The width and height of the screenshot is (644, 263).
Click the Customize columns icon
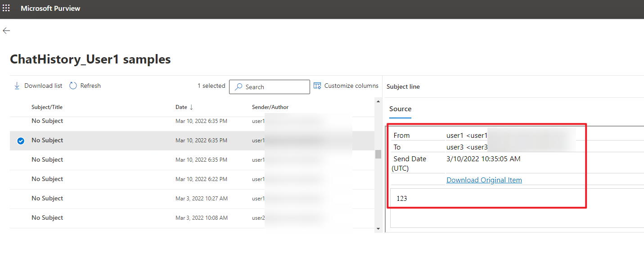317,85
